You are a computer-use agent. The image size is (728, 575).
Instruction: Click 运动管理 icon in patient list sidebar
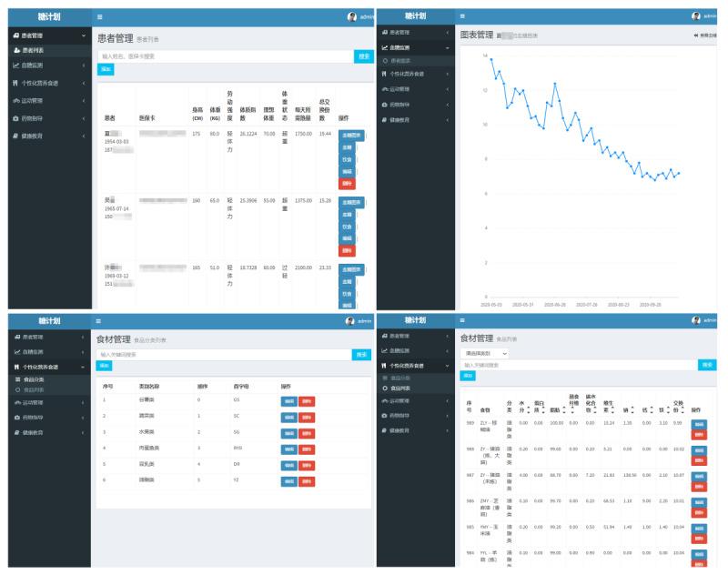pos(15,101)
